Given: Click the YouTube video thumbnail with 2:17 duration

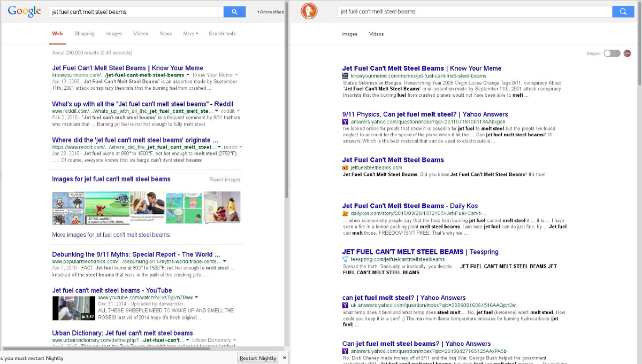Looking at the screenshot, I should pyautogui.click(x=73, y=308).
